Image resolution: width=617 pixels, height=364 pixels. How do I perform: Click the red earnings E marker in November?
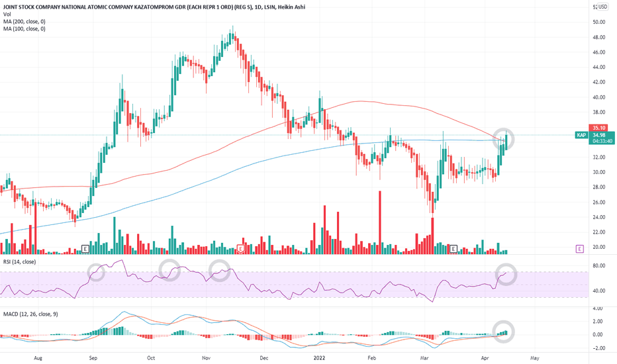click(x=241, y=248)
